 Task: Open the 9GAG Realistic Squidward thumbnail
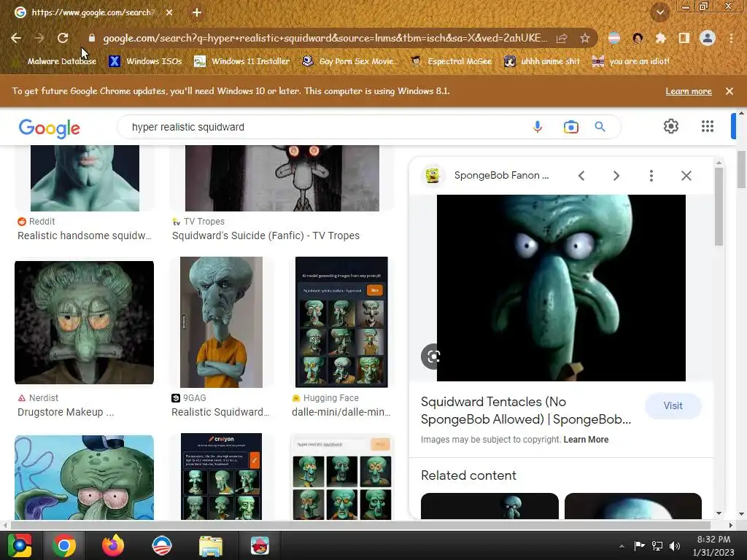tap(221, 322)
